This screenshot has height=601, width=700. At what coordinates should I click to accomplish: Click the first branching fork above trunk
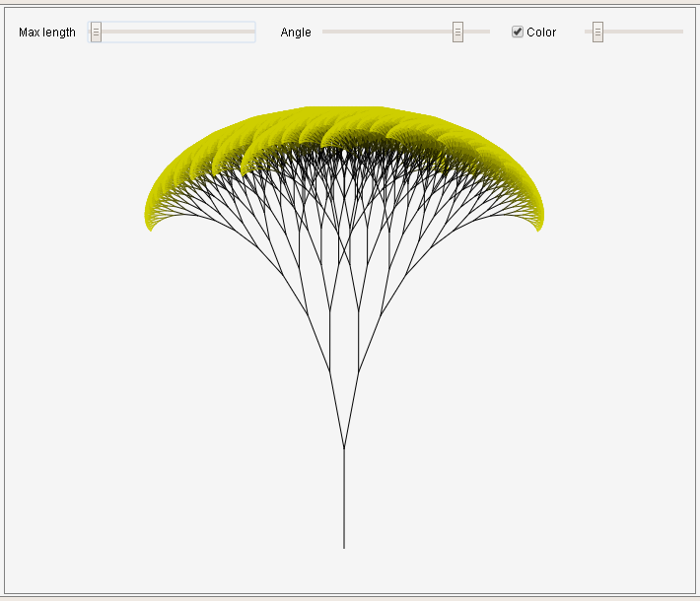[x=344, y=448]
